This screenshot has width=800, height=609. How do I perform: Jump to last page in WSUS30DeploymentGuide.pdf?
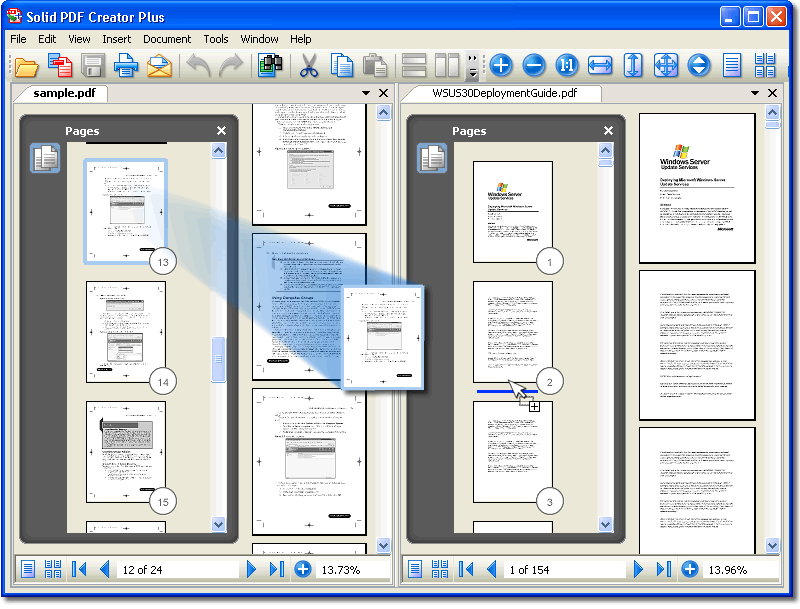(x=663, y=570)
